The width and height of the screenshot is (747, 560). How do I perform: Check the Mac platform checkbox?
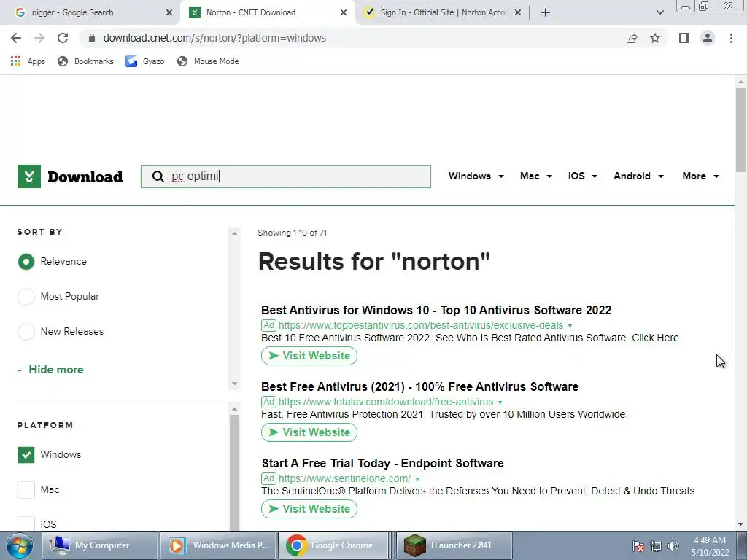(x=26, y=489)
